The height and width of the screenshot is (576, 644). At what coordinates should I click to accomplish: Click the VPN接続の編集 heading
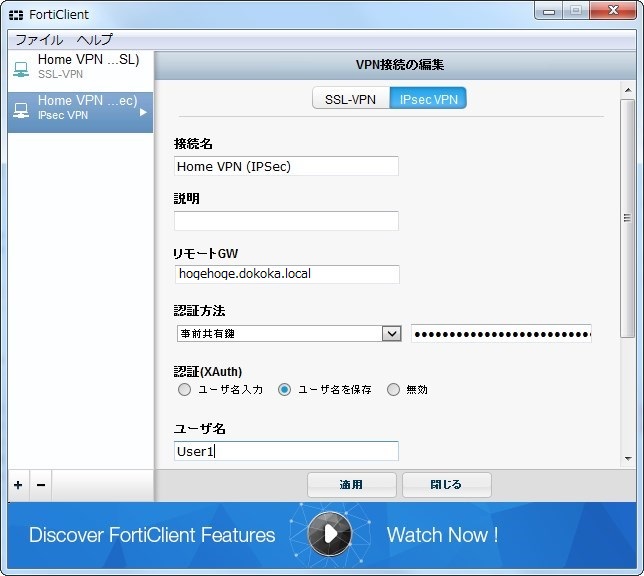click(400, 65)
